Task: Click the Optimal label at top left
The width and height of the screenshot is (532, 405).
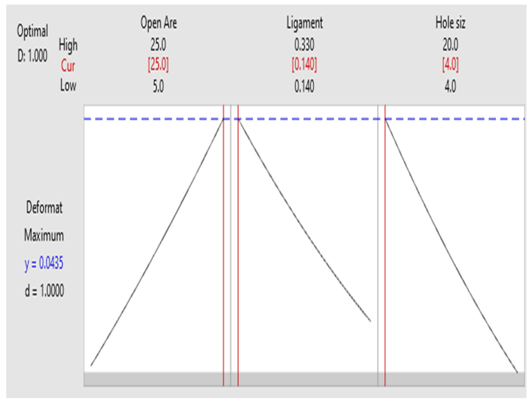Action: click(x=32, y=31)
